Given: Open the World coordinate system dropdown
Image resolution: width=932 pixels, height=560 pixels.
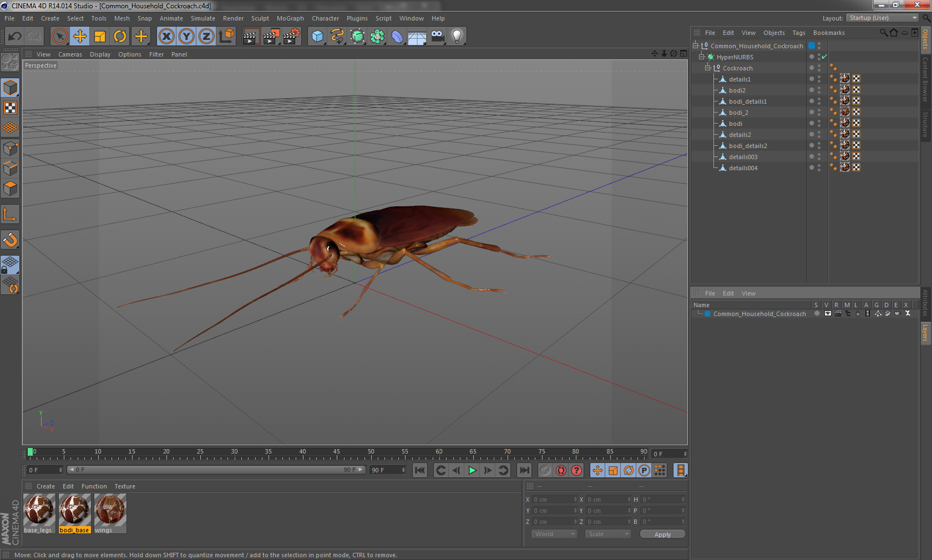Looking at the screenshot, I should (554, 534).
